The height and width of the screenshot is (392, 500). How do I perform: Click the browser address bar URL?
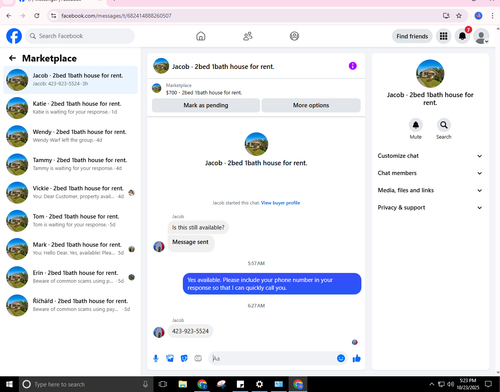point(116,16)
